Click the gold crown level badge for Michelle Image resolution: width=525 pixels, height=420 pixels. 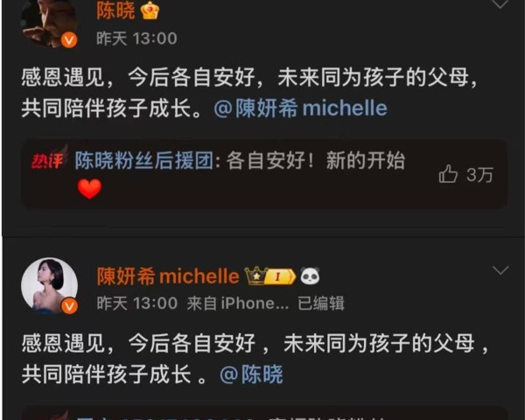(x=270, y=276)
